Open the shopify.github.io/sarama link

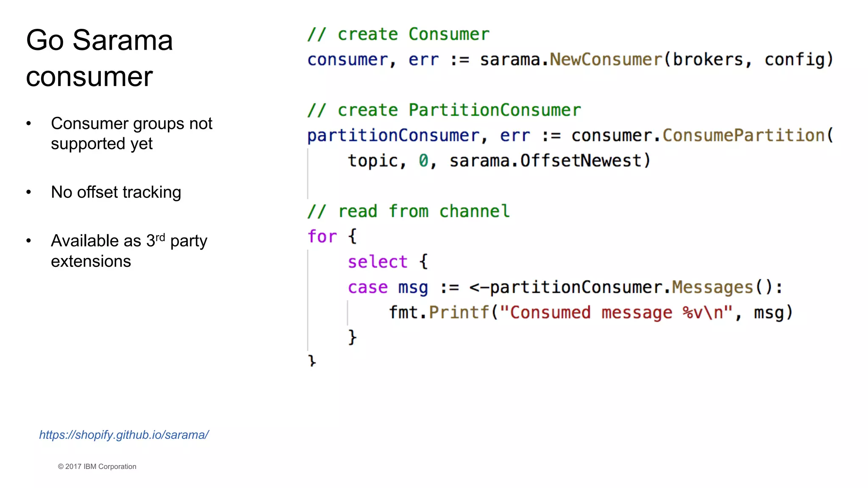[124, 435]
